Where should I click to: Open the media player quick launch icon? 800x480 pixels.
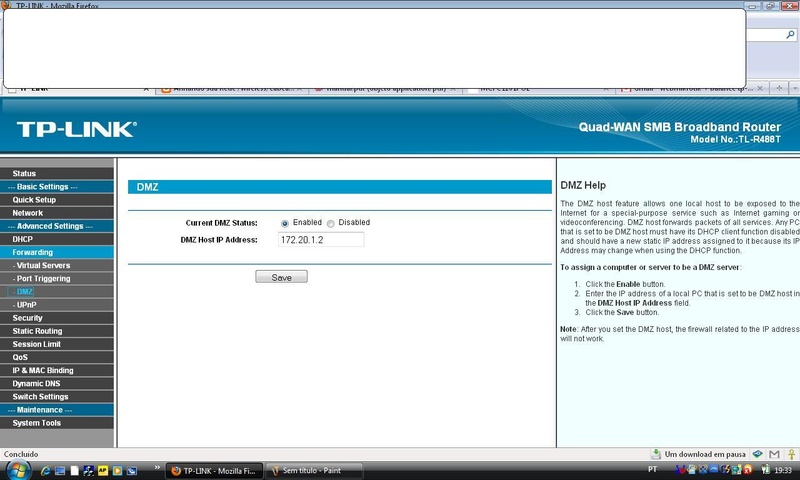[x=117, y=470]
